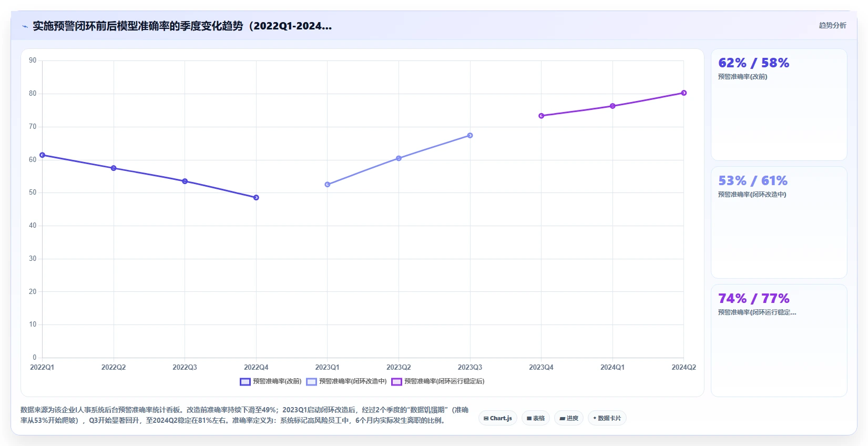The height and width of the screenshot is (446, 868).
Task: Toggle legend item 预警准确率(闭环改造中)
Action: click(346, 381)
